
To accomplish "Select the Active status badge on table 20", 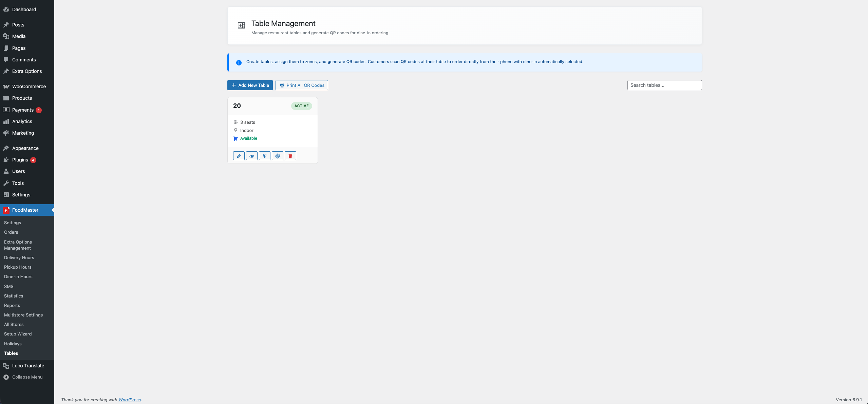I will pyautogui.click(x=301, y=106).
